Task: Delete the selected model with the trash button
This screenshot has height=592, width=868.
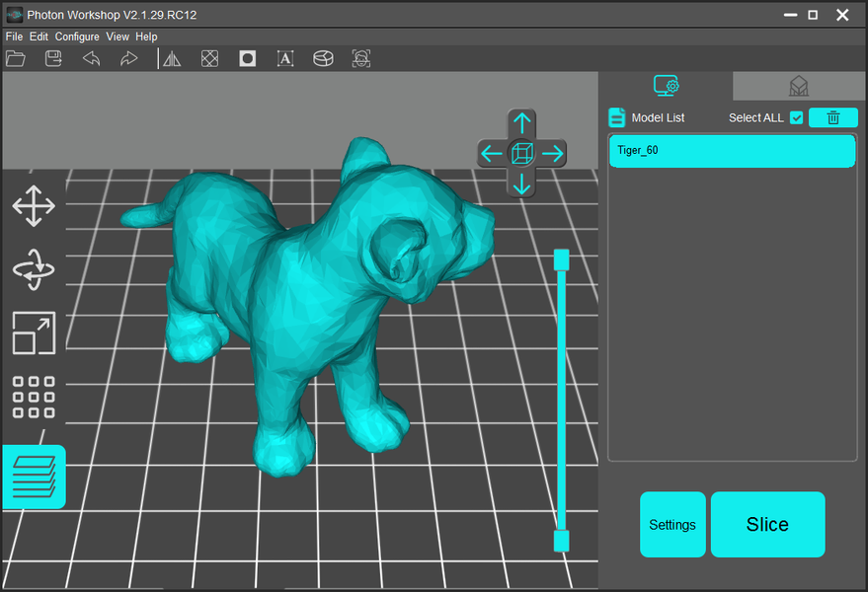Action: [833, 117]
